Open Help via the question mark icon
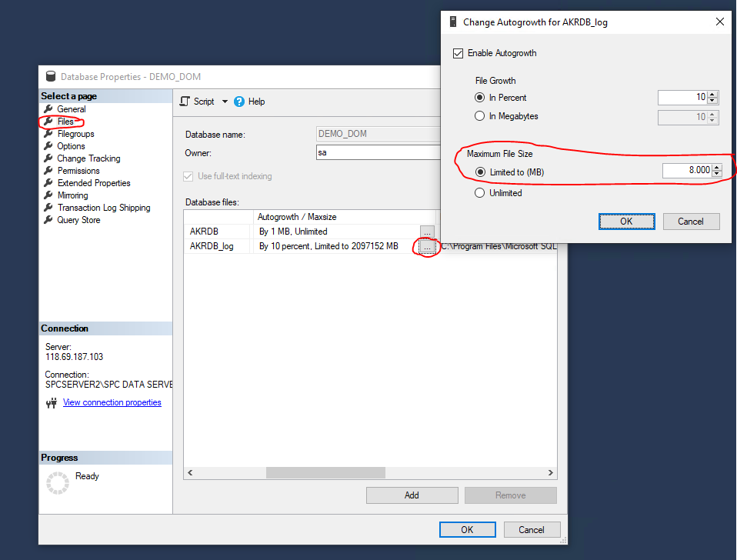This screenshot has height=560, width=737. pos(239,102)
